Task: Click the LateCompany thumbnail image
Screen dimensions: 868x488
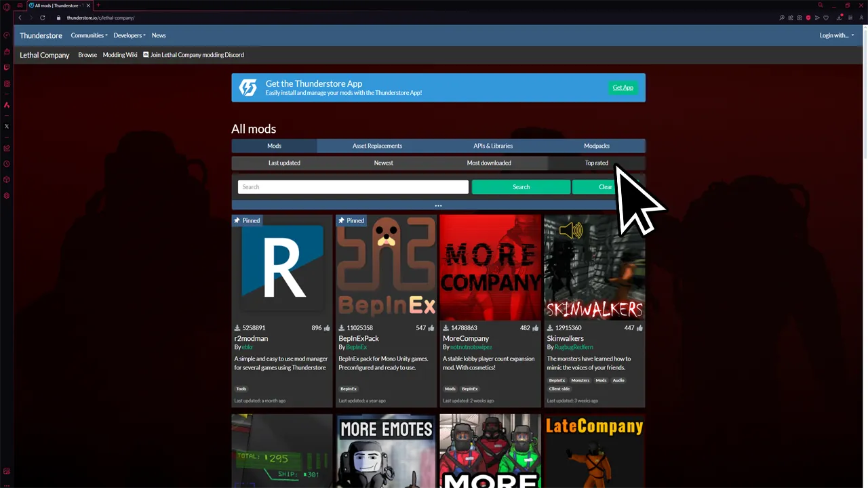Action: coord(594,451)
